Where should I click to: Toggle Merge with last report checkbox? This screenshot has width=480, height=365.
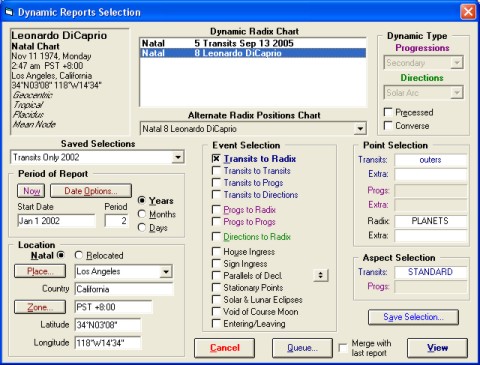click(343, 348)
